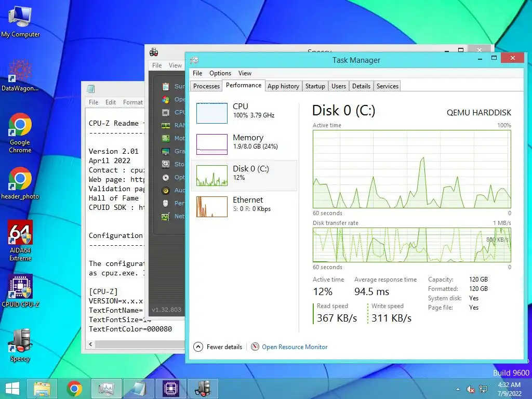Click the muted volume tray icon
This screenshot has width=532, height=399.
(x=470, y=389)
